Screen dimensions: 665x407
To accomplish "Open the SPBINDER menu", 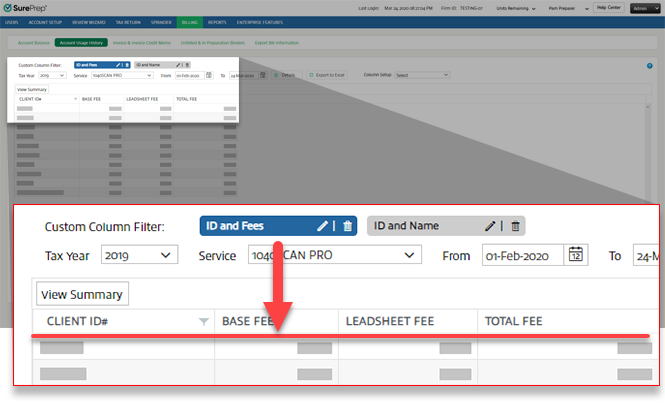I will pos(161,22).
